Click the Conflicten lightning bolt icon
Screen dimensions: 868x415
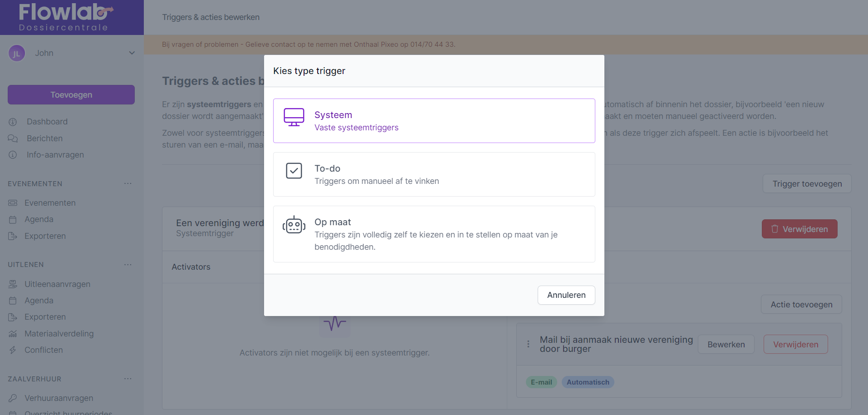point(13,350)
